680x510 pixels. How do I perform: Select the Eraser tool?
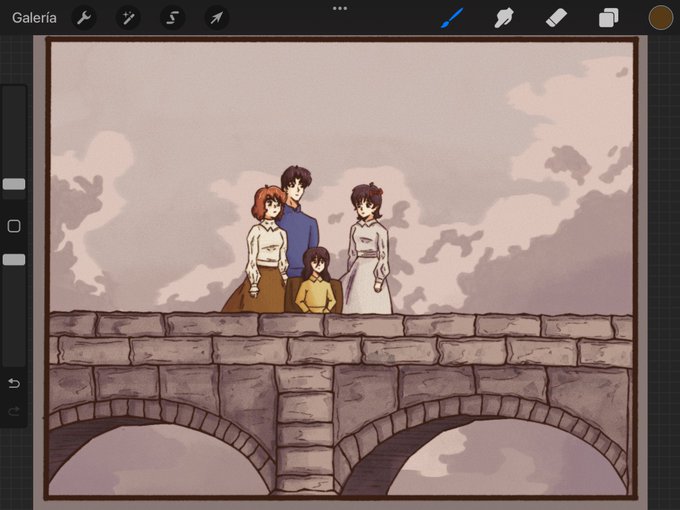(556, 18)
